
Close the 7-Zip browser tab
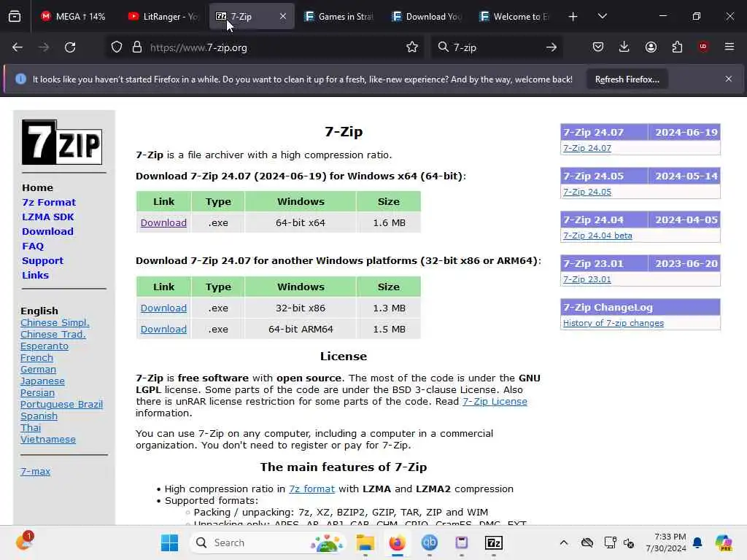click(283, 16)
